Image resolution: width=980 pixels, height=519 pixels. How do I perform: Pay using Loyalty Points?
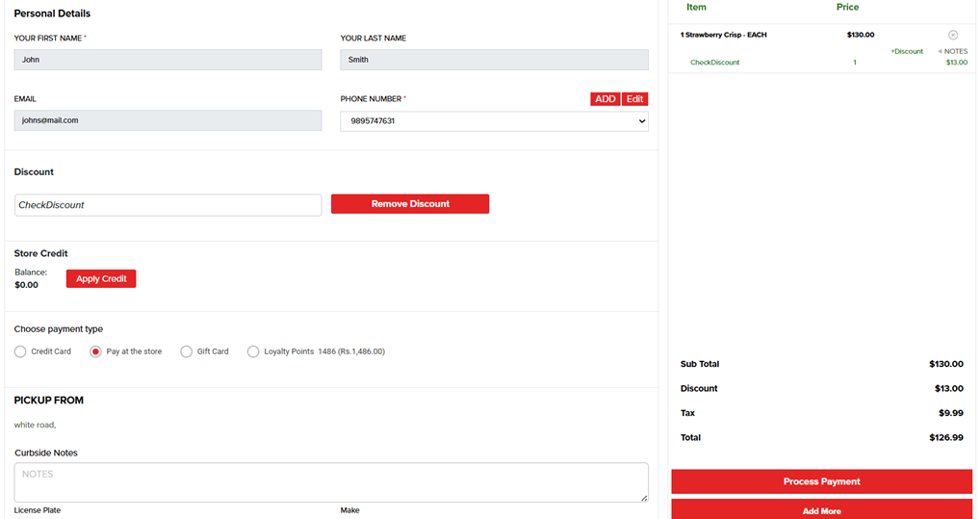[253, 351]
